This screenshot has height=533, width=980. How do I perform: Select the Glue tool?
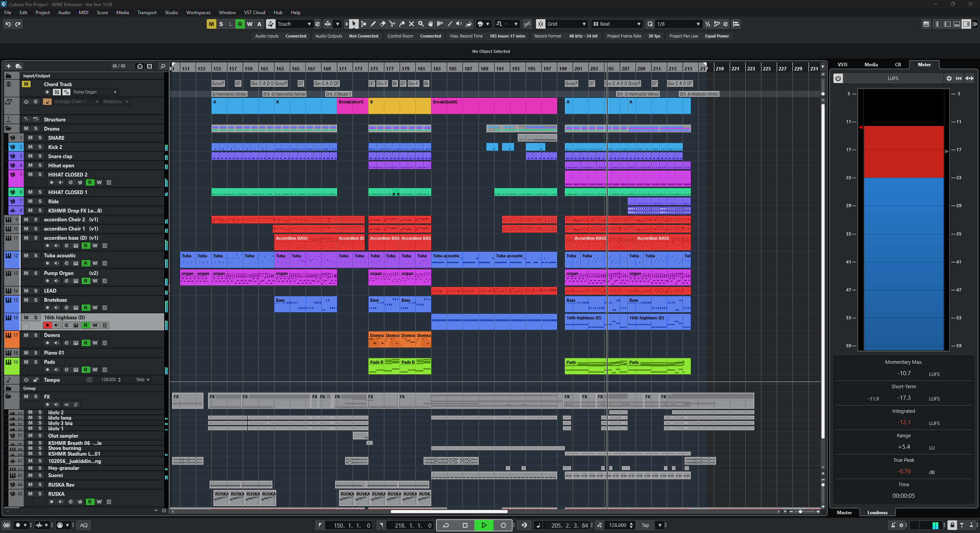[402, 24]
